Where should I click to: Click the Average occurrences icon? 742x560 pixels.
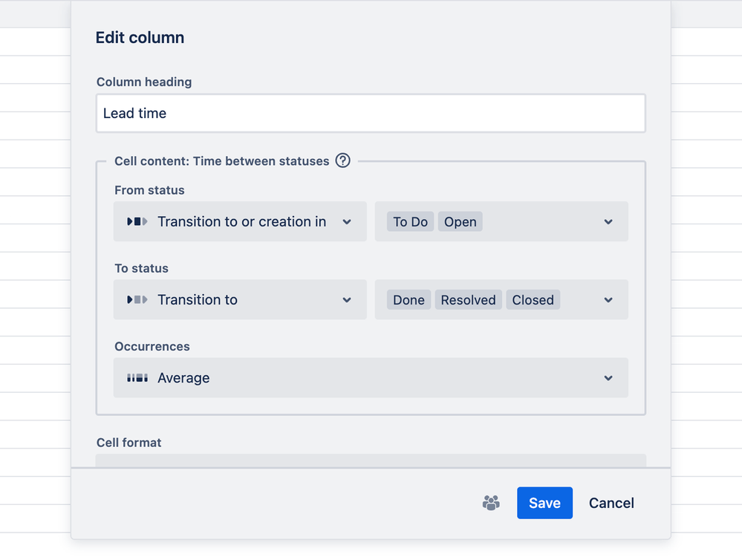(x=137, y=378)
